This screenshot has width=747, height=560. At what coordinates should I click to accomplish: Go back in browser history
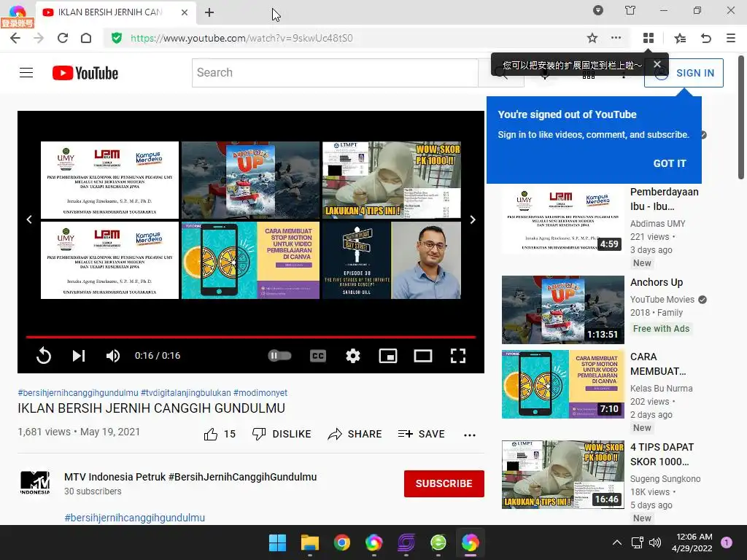point(15,38)
